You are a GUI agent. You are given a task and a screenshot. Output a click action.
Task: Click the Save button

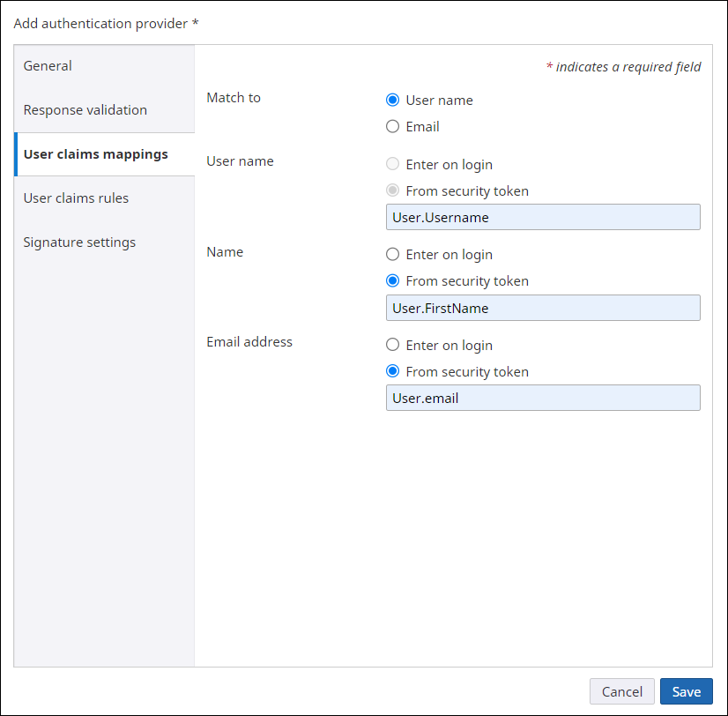pyautogui.click(x=686, y=691)
